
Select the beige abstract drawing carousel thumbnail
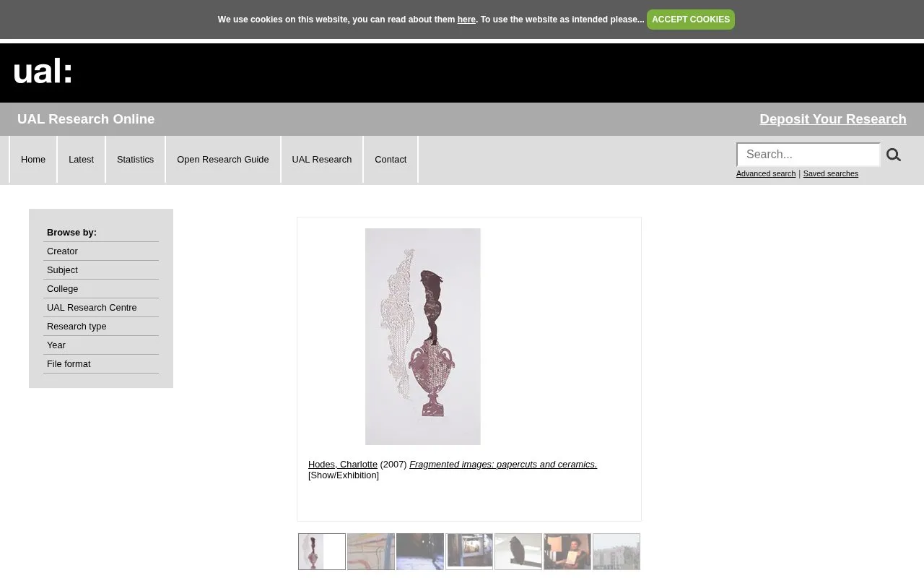371,552
